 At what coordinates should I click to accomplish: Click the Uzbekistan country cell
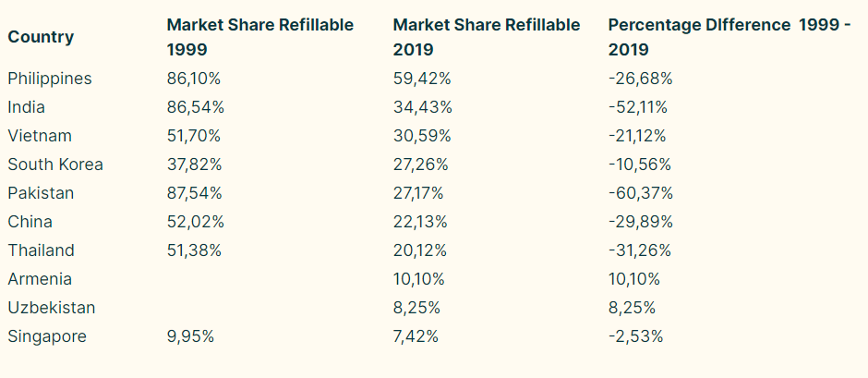pyautogui.click(x=52, y=308)
